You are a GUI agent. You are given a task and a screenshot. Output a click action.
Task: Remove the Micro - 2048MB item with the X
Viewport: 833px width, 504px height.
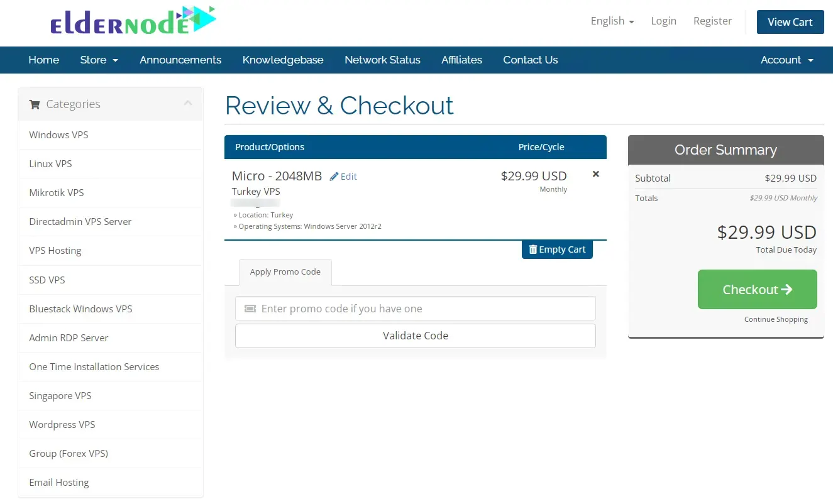pos(596,174)
